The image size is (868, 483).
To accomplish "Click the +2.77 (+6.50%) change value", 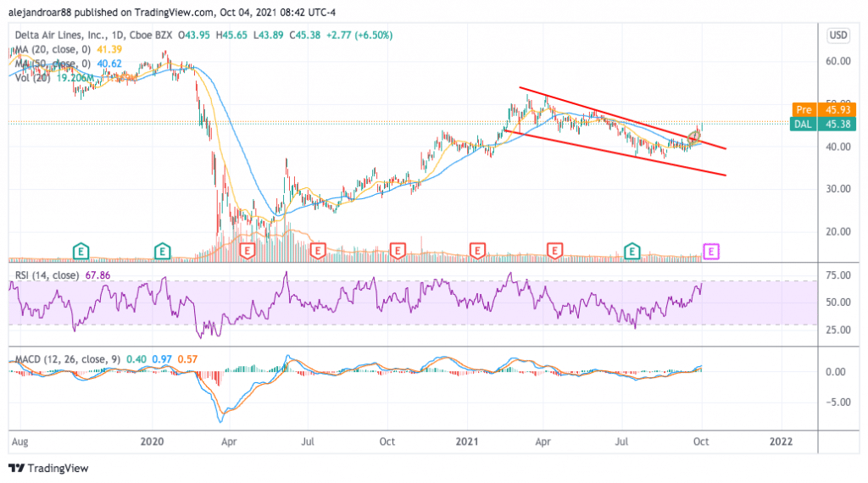I will 359,35.
